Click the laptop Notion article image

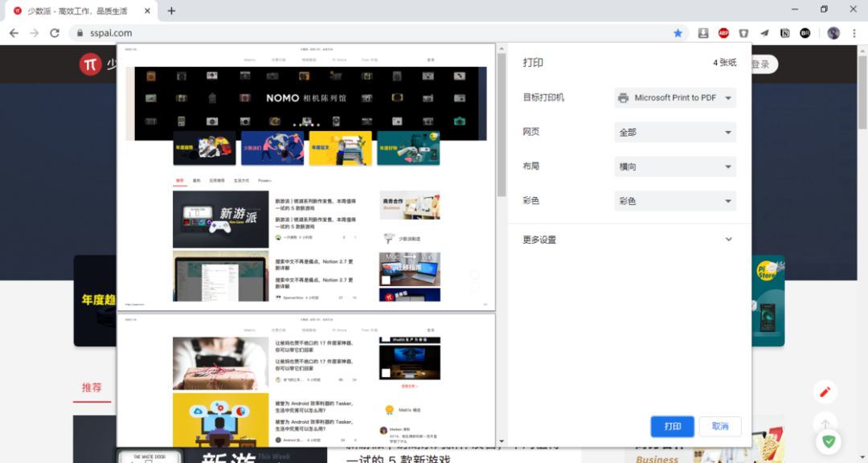coord(220,276)
